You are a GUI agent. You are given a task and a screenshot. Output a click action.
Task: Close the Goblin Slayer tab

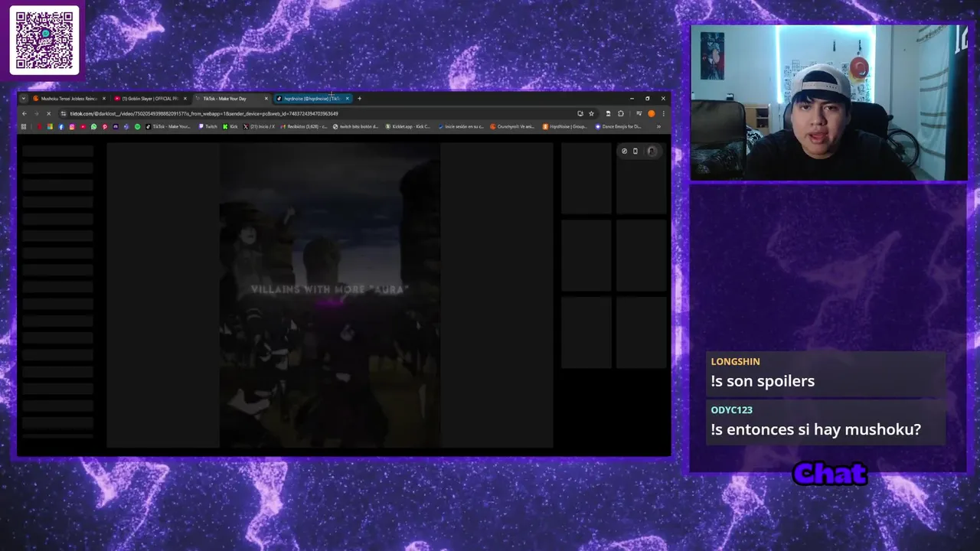[x=185, y=99]
